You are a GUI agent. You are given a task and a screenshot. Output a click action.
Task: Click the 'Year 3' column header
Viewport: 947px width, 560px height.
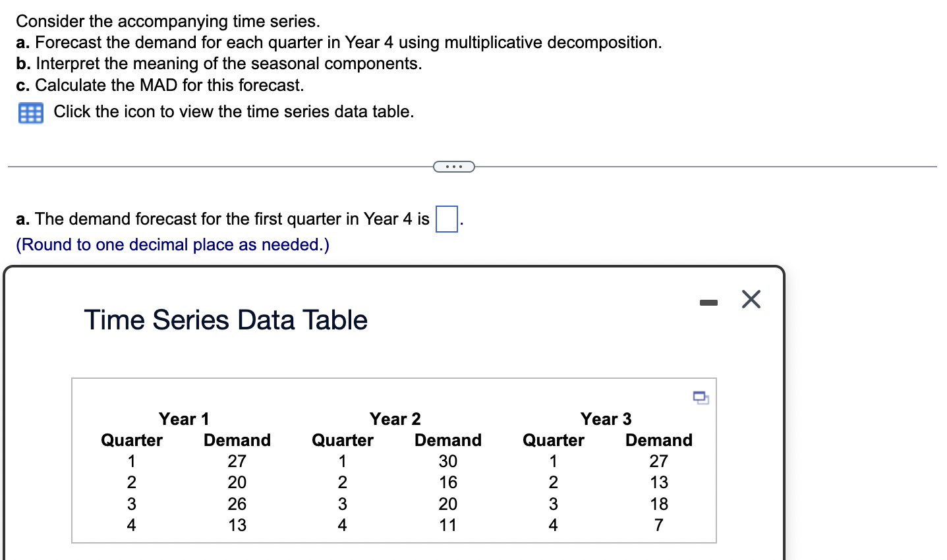605,419
